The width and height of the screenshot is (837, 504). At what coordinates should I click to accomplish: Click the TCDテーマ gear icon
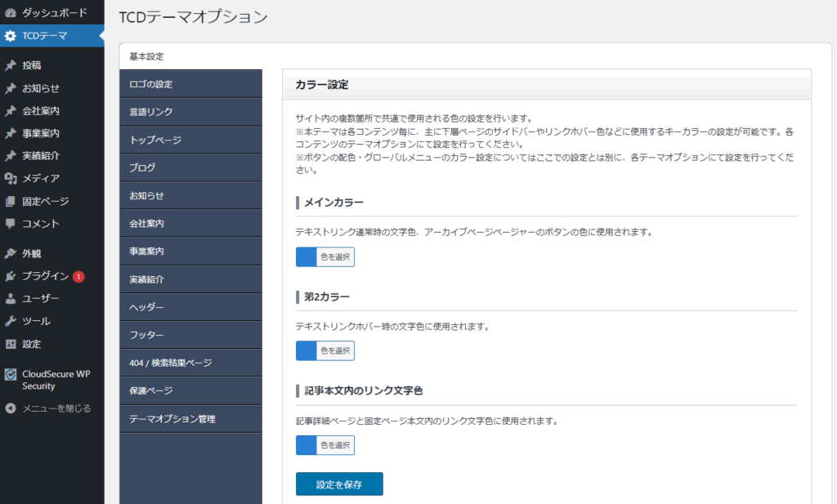coord(11,36)
